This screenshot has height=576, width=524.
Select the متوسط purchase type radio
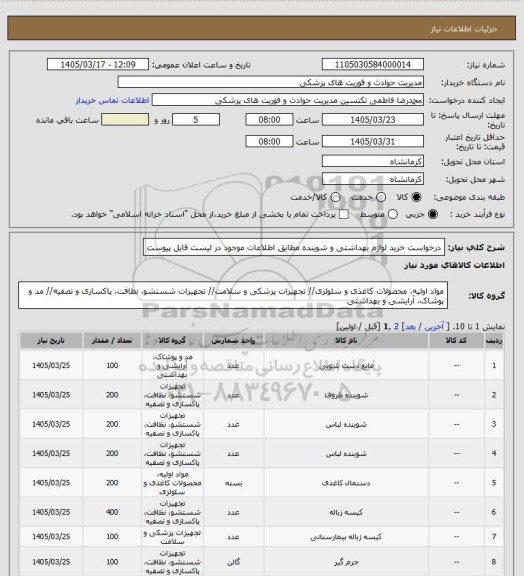[392, 214]
